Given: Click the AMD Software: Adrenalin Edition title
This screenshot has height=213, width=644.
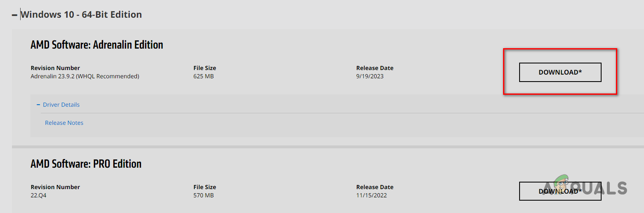Looking at the screenshot, I should tap(97, 45).
